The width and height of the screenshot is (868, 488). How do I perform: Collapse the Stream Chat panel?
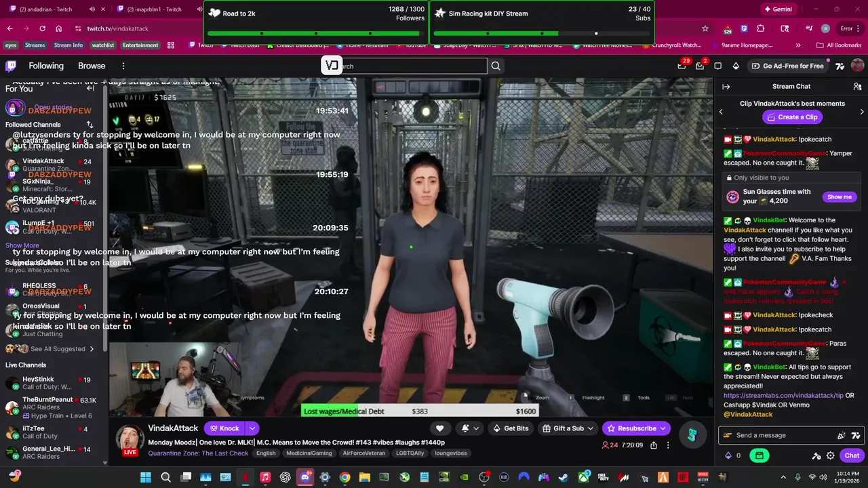pos(726,87)
